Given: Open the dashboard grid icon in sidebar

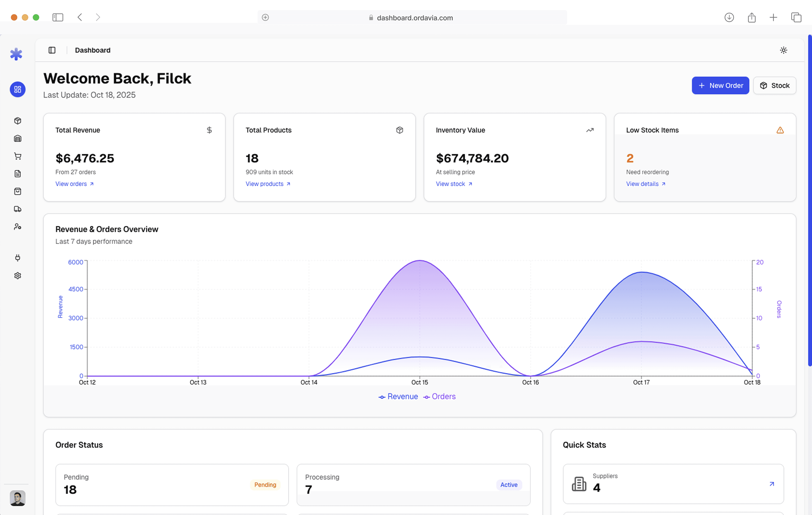Looking at the screenshot, I should [x=18, y=89].
